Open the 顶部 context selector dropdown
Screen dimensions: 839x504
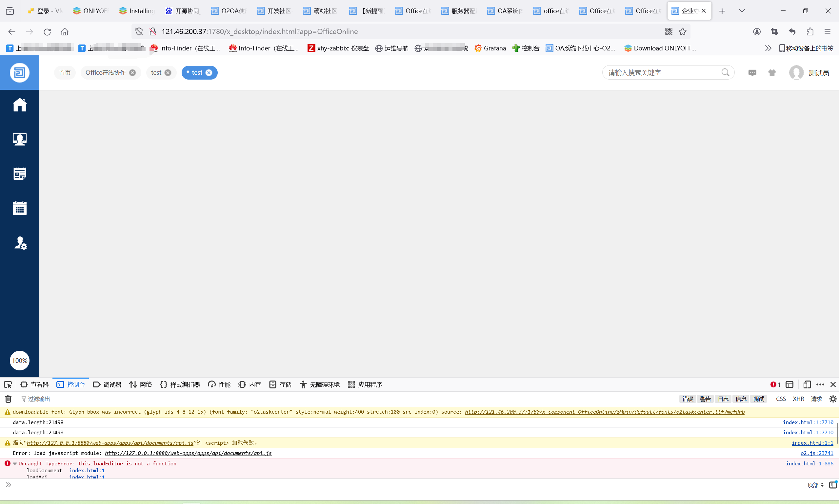pos(815,485)
